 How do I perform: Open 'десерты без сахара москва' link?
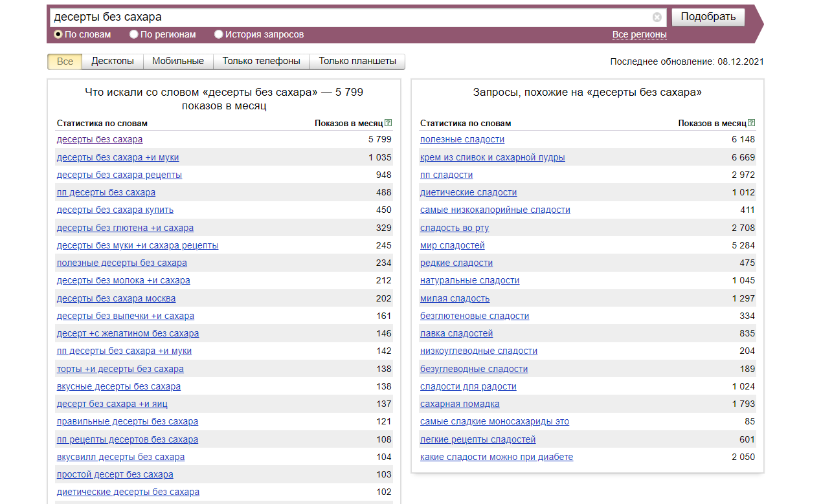point(116,298)
